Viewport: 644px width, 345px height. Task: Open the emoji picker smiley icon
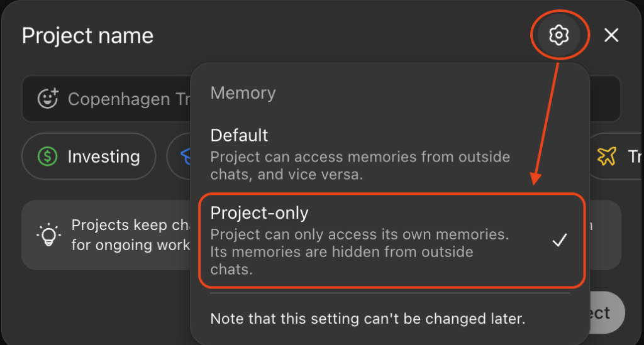[48, 99]
